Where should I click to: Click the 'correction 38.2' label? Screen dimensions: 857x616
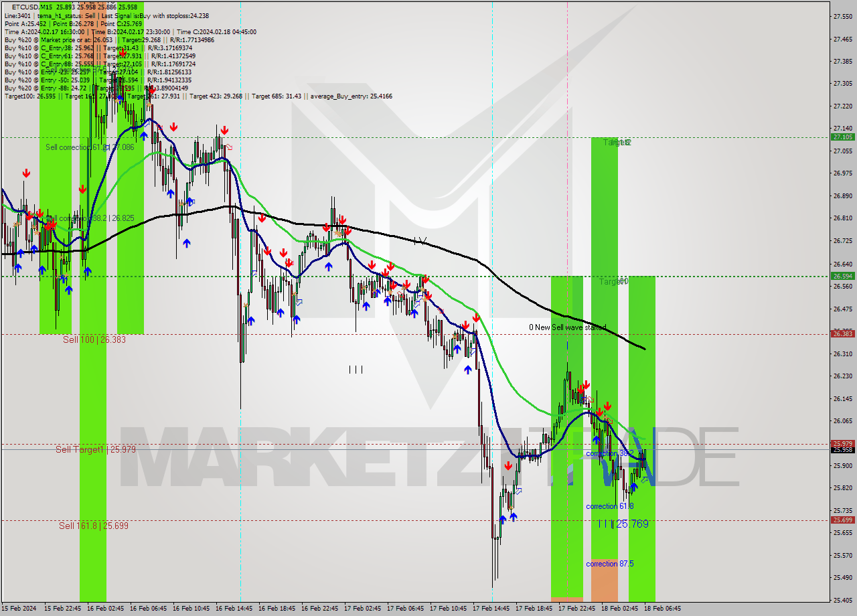pos(609,453)
